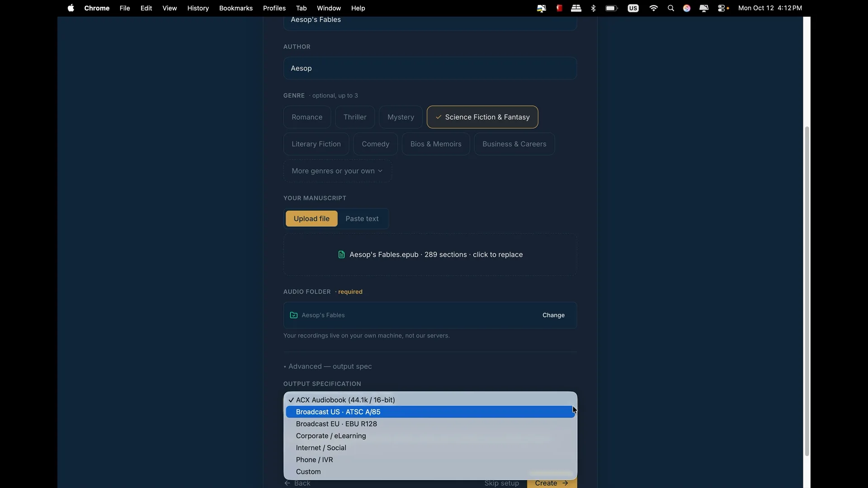Select Custom output spec
868x488 pixels.
coord(430,472)
